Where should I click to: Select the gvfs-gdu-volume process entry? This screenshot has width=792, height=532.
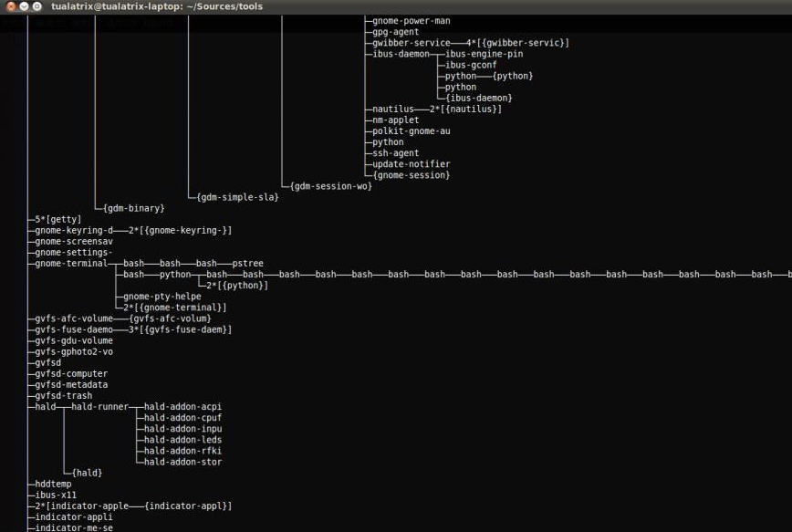pyautogui.click(x=74, y=341)
